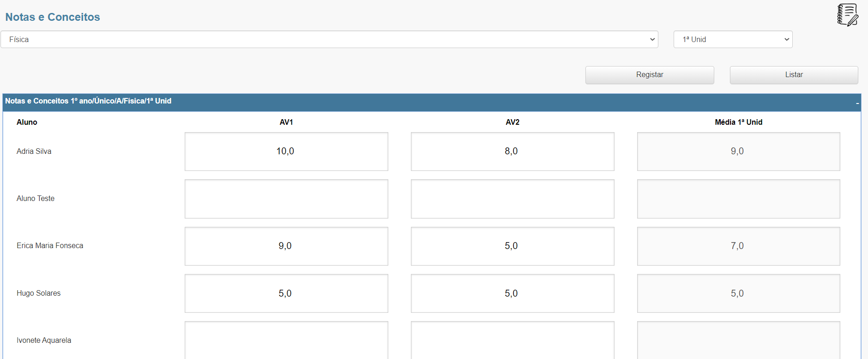Click the AV2 column header
This screenshot has height=359, width=868.
pyautogui.click(x=512, y=122)
